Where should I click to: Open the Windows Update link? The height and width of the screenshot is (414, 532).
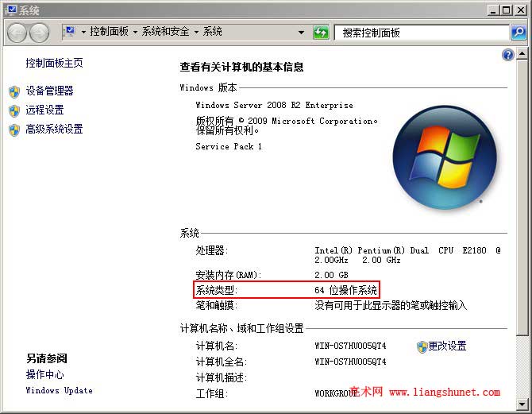tap(59, 391)
